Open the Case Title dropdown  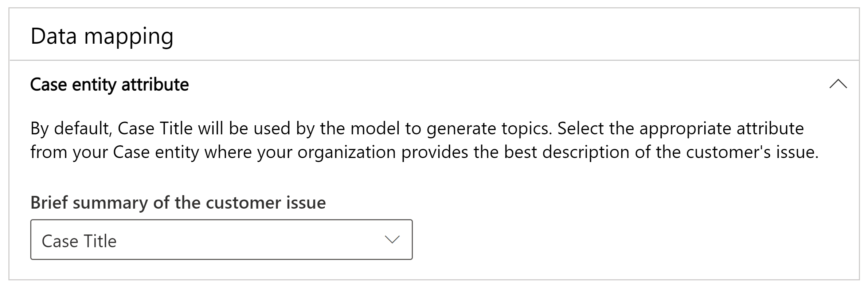221,240
